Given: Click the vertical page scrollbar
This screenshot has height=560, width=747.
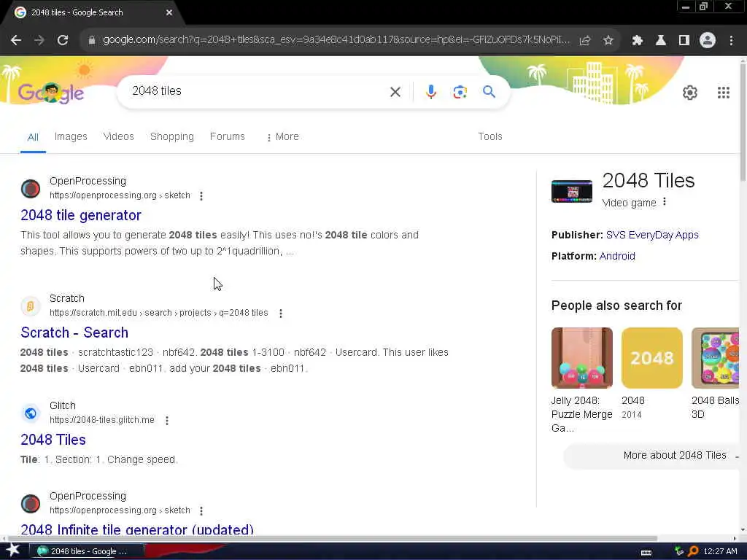Looking at the screenshot, I should click(743, 122).
